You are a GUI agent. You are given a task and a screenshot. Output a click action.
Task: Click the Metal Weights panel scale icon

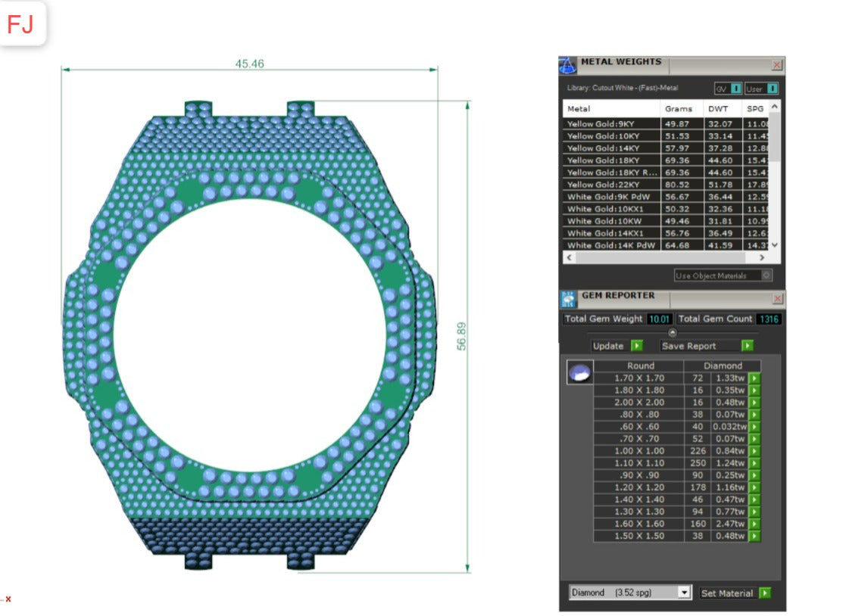click(567, 65)
